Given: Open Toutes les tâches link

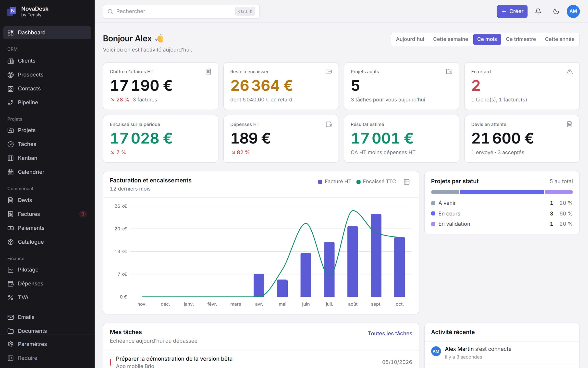Looking at the screenshot, I should (x=390, y=333).
